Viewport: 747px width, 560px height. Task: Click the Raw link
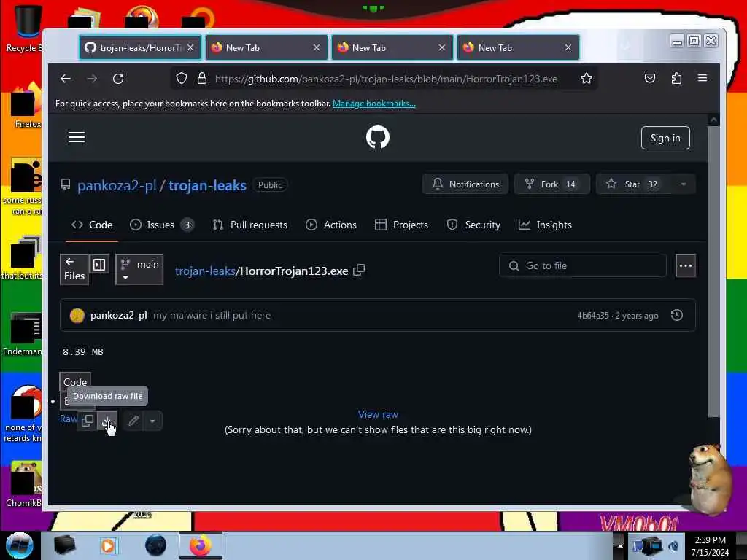pyautogui.click(x=68, y=419)
